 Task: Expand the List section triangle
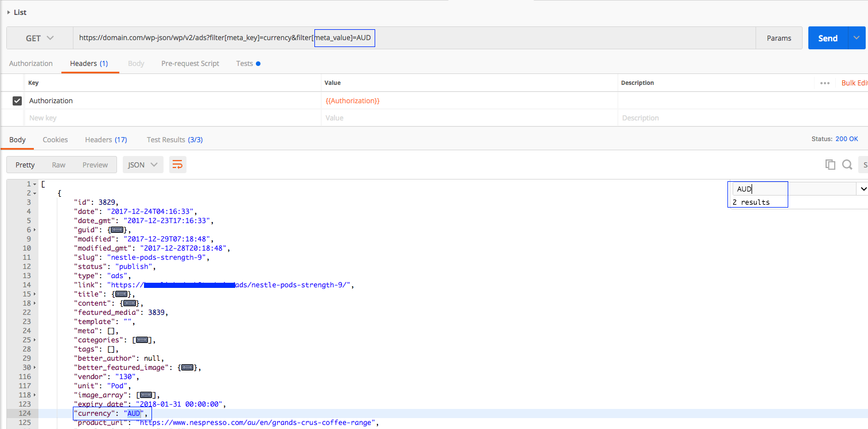[x=9, y=12]
